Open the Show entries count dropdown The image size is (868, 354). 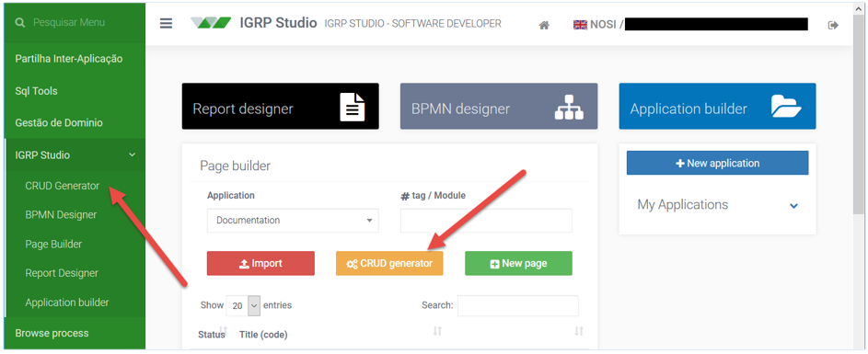point(243,305)
